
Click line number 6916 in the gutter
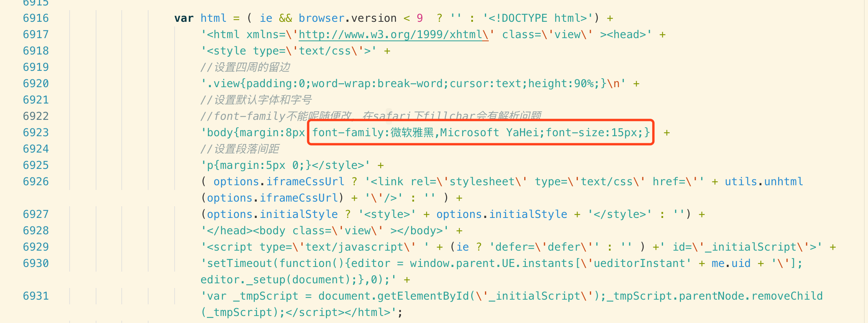coord(36,18)
